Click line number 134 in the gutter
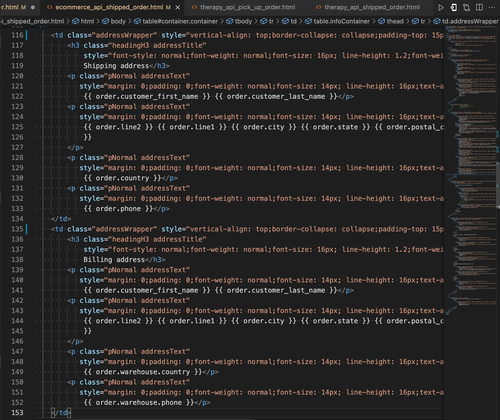Screen dimensions: 500x420 click(17, 219)
